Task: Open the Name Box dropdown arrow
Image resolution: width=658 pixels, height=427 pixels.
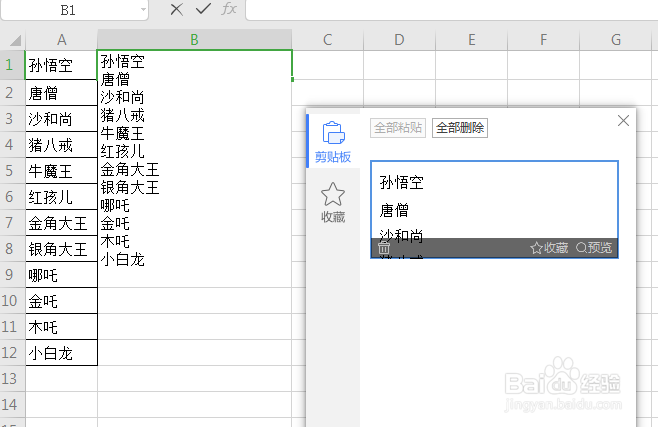Action: 144,10
